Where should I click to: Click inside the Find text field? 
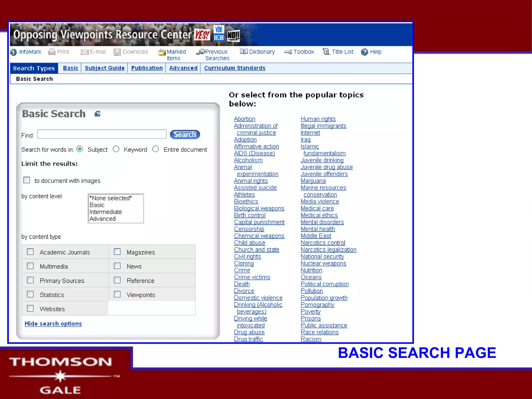[102, 134]
